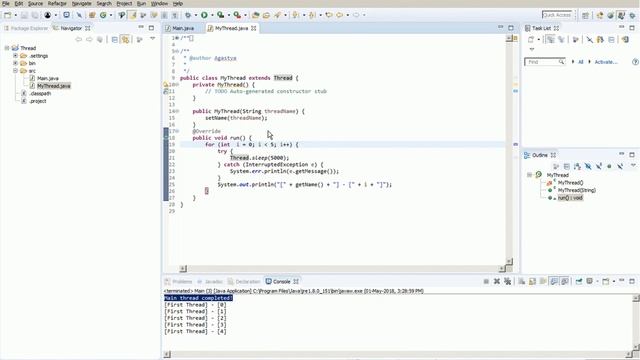Click the Debug bug toolbar icon
The image size is (640, 360).
tap(188, 15)
